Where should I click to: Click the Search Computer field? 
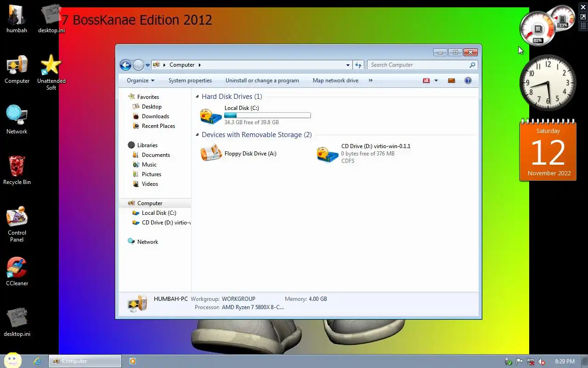418,65
